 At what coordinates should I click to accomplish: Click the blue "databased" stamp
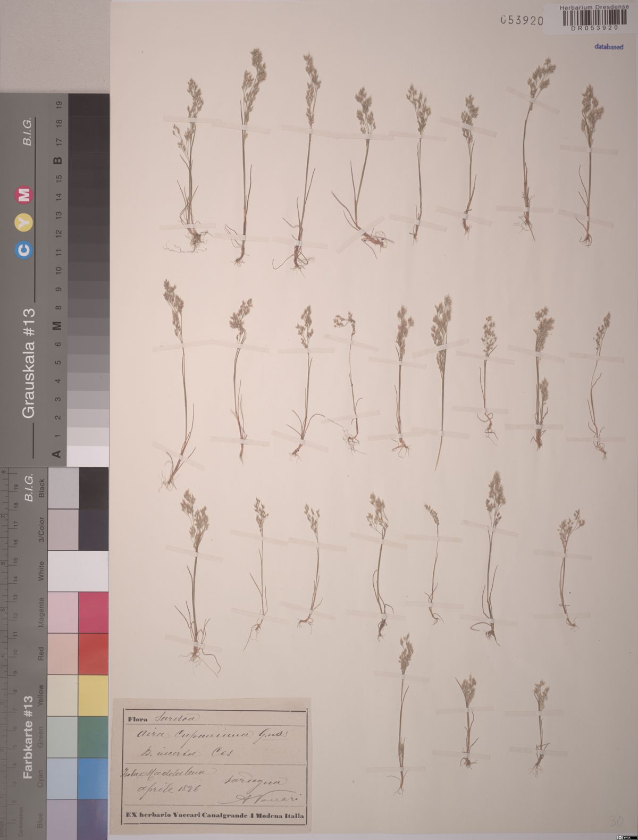click(x=608, y=47)
